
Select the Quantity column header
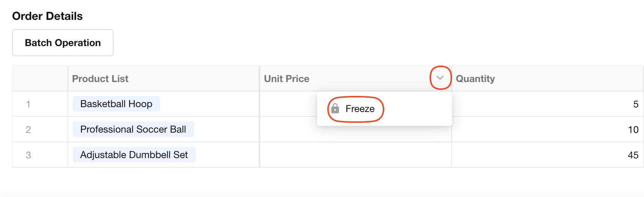click(475, 79)
